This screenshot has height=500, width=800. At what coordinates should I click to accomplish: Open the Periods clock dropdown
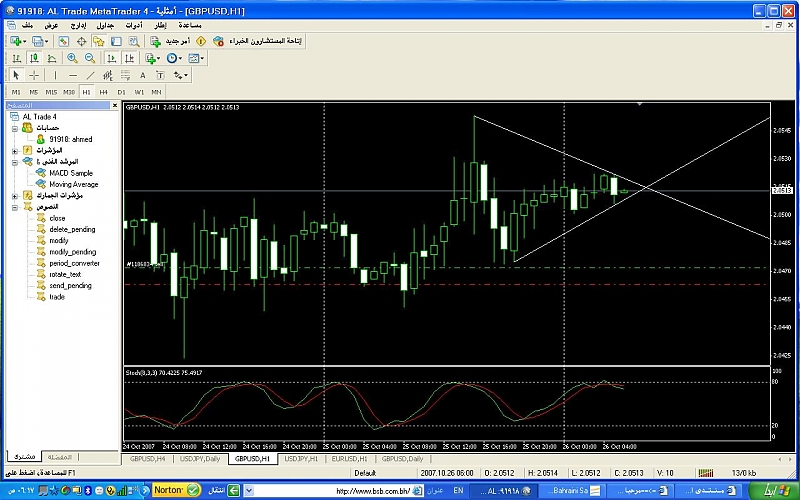pos(173,58)
